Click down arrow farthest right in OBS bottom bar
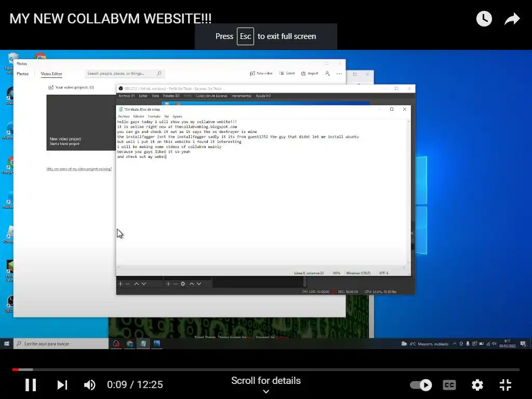The width and height of the screenshot is (532, 399). pyautogui.click(x=199, y=284)
